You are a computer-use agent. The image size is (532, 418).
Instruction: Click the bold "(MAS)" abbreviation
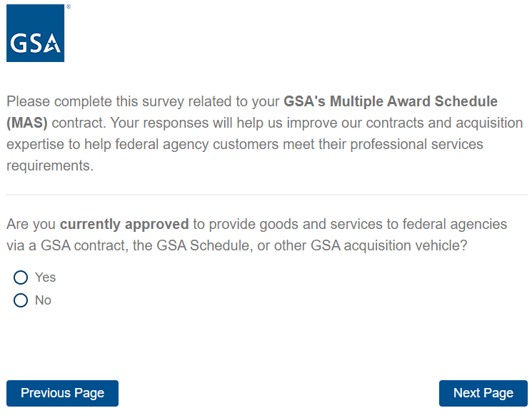coord(27,123)
